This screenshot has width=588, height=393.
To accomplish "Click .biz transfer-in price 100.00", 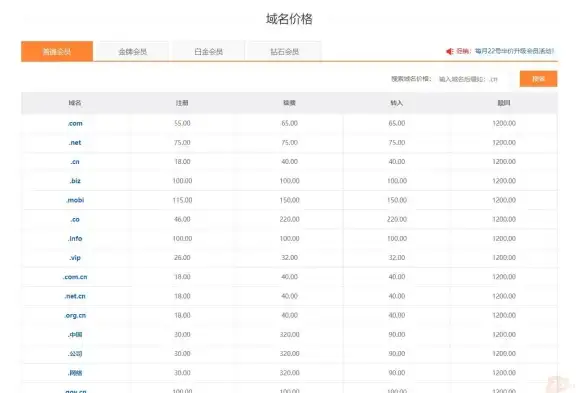I will click(397, 181).
